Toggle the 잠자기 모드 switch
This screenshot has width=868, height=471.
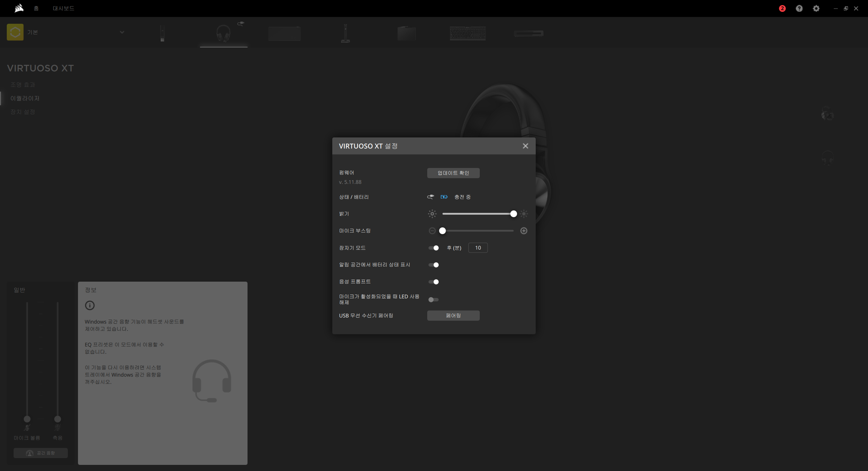coord(434,248)
